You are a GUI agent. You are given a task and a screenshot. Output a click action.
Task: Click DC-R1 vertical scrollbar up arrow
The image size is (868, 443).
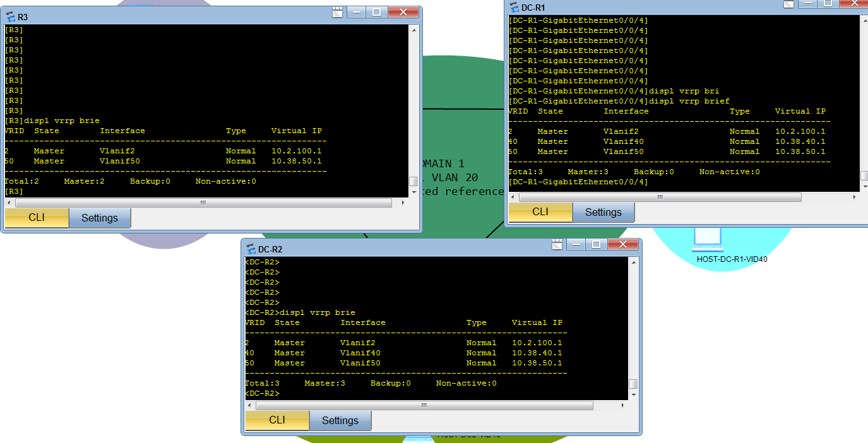pos(864,20)
